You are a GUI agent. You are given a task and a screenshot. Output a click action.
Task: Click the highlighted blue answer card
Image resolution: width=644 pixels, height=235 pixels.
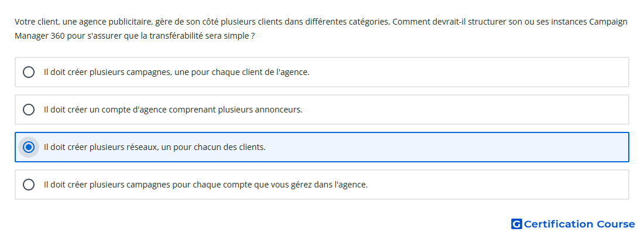tap(322, 147)
